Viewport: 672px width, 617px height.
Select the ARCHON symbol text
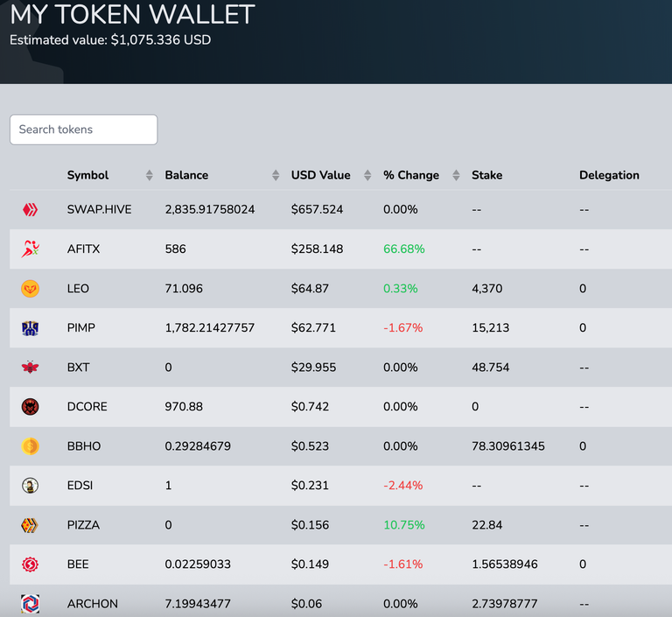92,604
